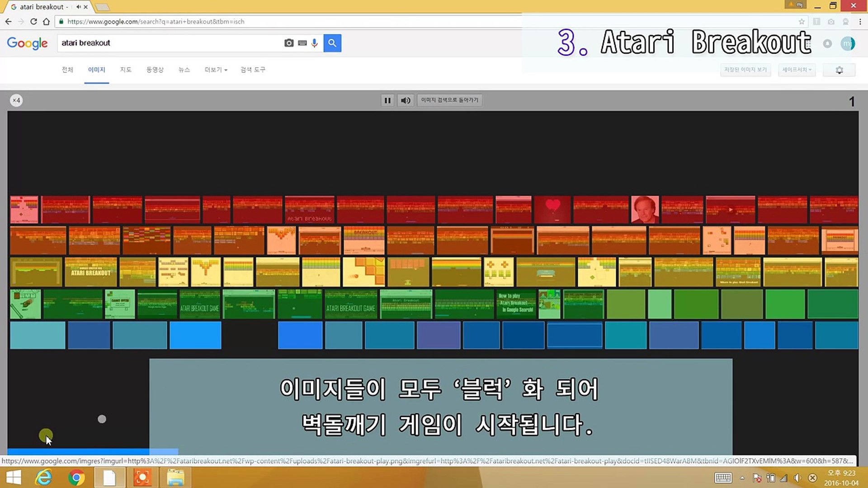The image size is (868, 488).
Task: Open the on-screen keyboard input tool
Action: [x=302, y=43]
